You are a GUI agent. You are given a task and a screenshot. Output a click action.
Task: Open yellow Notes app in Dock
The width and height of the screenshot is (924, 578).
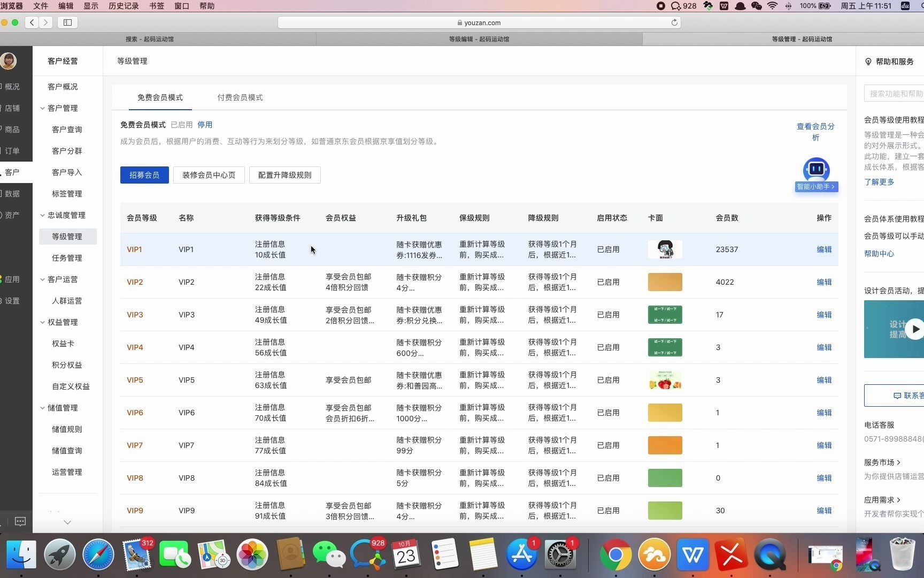pos(483,554)
